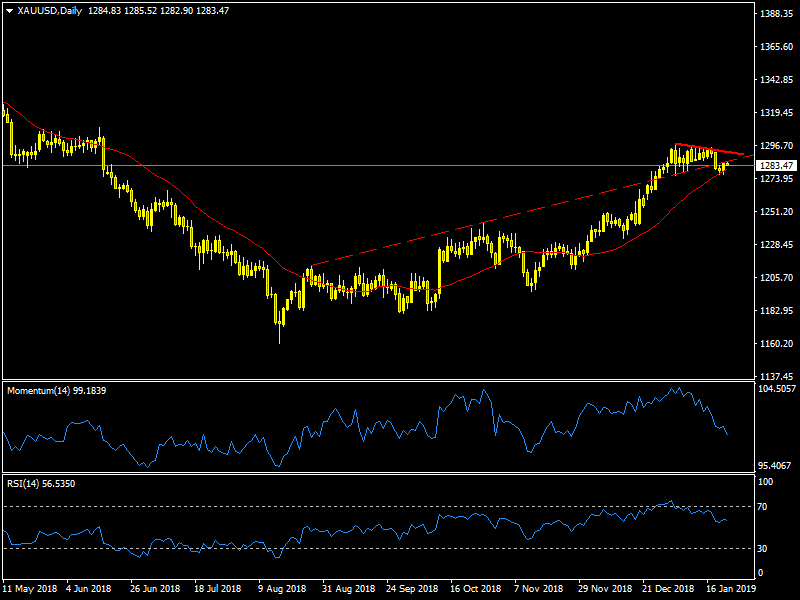Click the 16 Oct 2018 date label
The image size is (800, 600).
(x=477, y=590)
